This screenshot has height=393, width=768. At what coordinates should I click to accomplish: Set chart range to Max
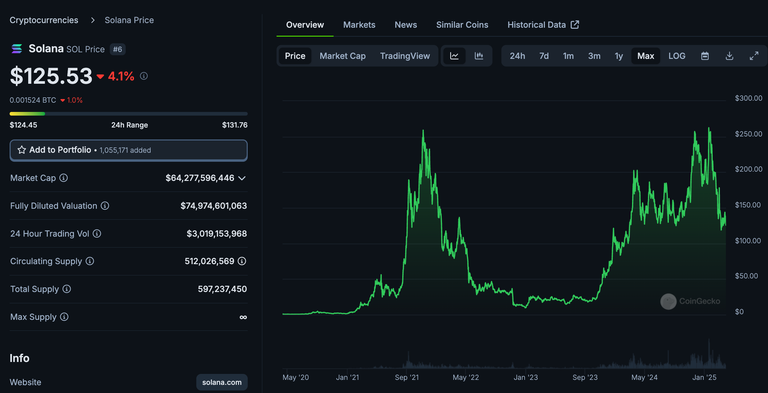coord(646,56)
